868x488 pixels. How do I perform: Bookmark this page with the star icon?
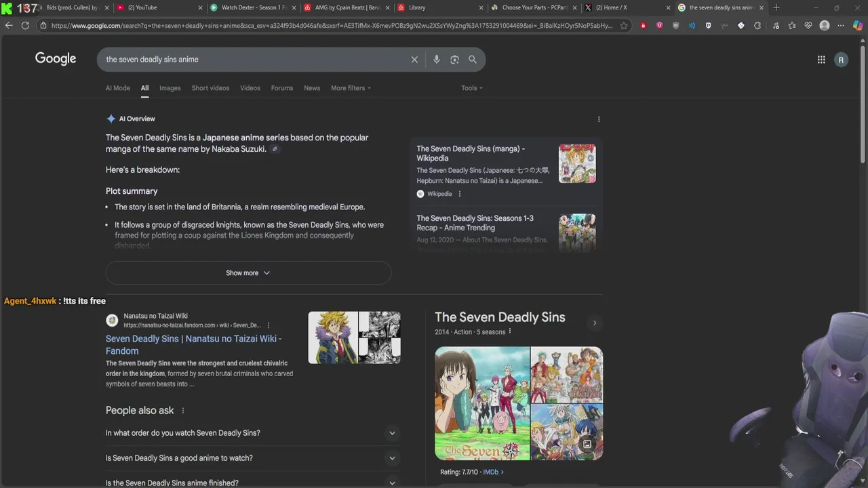624,26
